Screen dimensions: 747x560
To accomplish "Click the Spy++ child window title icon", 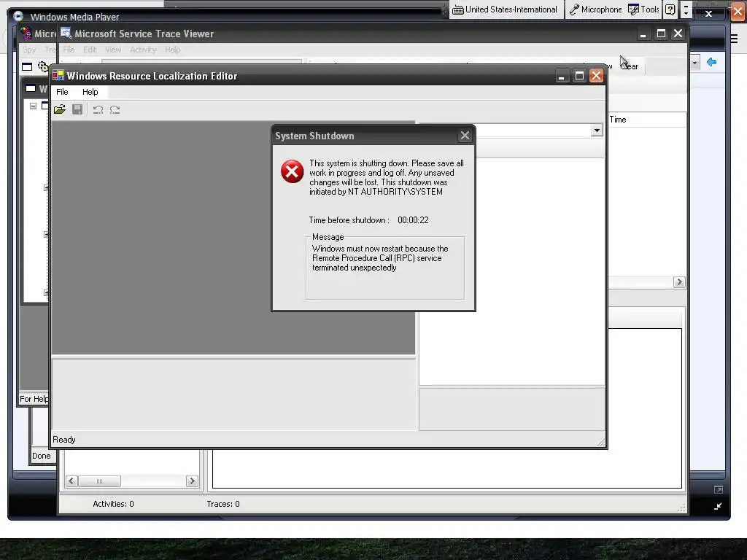I will pos(31,88).
